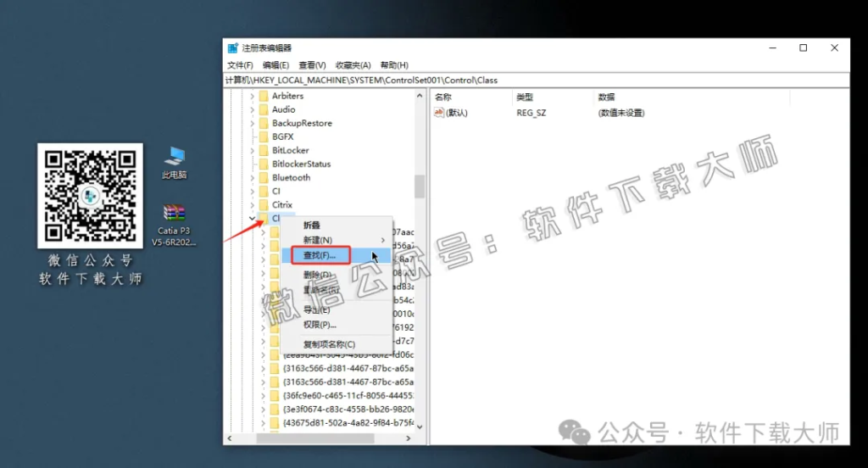The width and height of the screenshot is (868, 468).
Task: Click the REG_SZ type cell
Action: tap(531, 113)
